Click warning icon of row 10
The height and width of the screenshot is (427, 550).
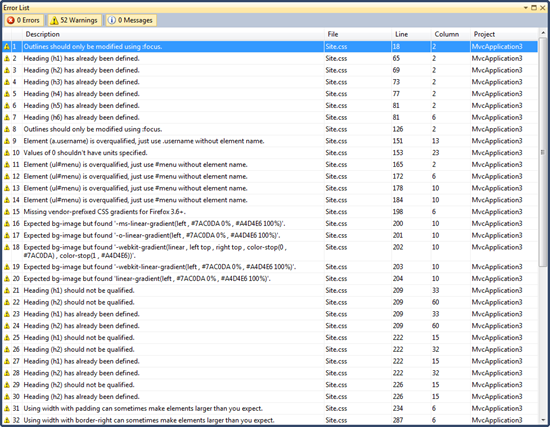coord(7,153)
